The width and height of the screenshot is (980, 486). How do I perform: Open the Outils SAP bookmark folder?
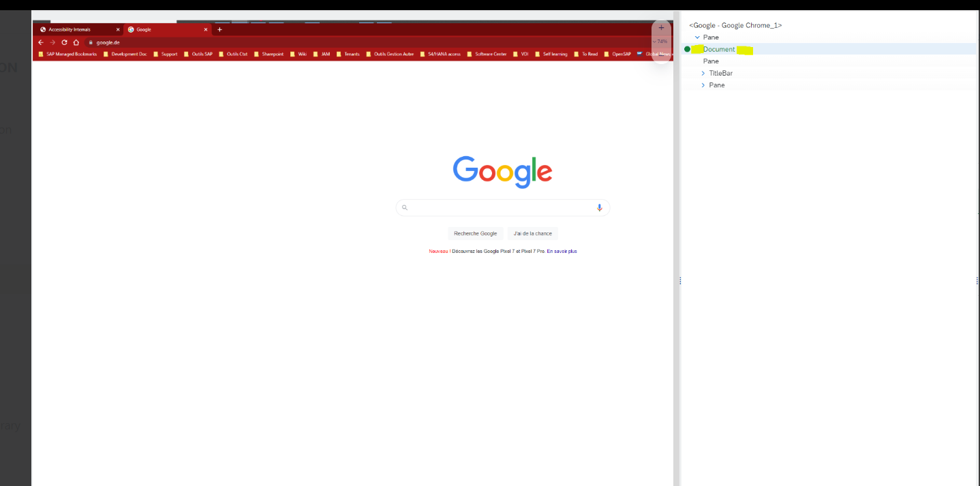198,54
